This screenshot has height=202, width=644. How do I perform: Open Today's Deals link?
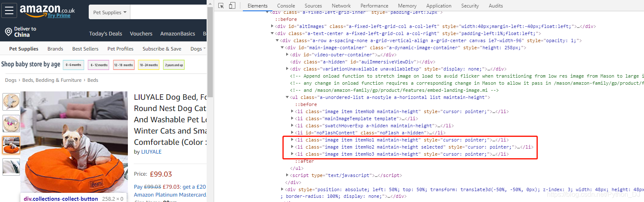[106, 34]
